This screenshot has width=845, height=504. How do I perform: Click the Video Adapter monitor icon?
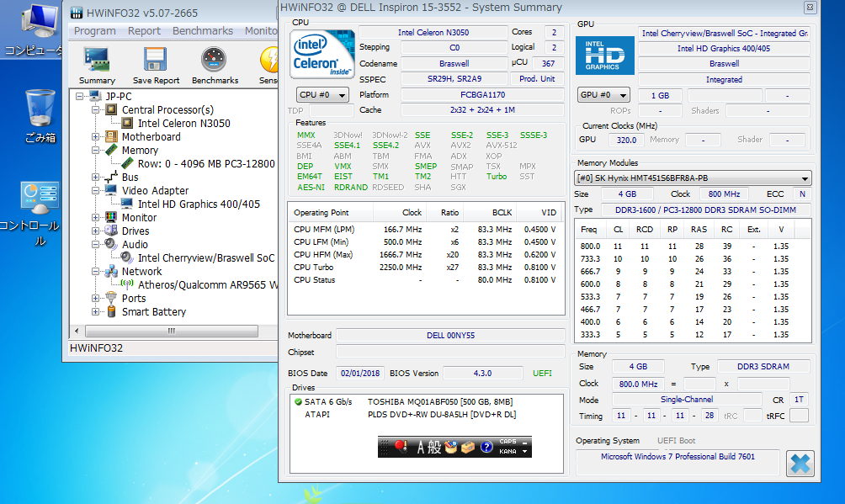112,190
